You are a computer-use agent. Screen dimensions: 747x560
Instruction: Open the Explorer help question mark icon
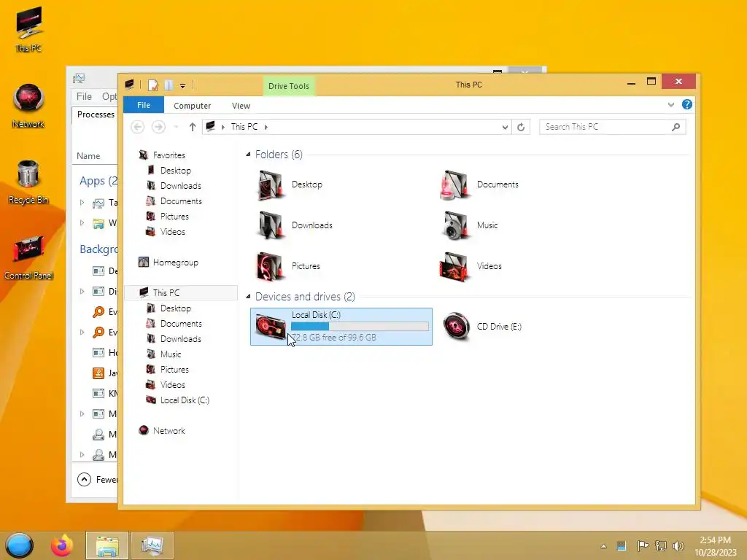[x=686, y=105]
